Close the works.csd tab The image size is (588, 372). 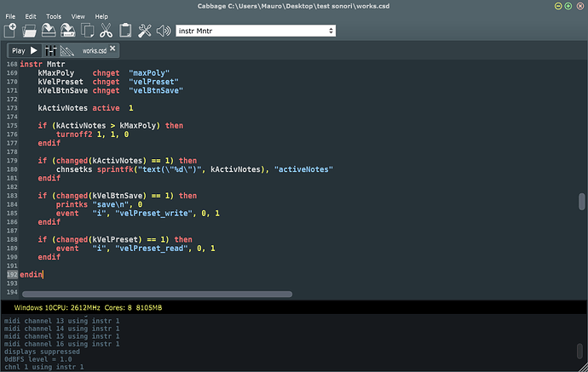[x=112, y=49]
